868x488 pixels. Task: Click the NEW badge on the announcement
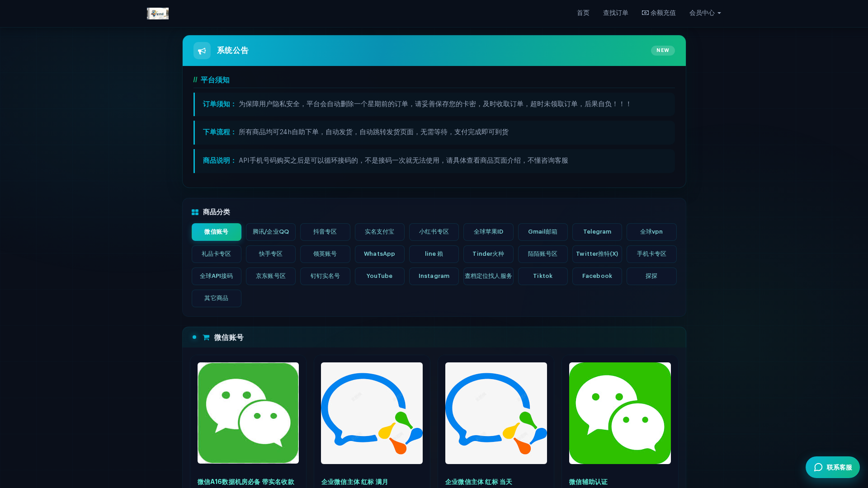click(x=663, y=51)
